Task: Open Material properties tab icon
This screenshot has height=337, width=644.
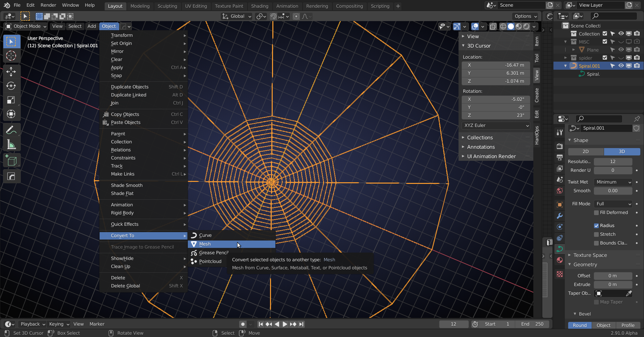Action: pyautogui.click(x=559, y=260)
